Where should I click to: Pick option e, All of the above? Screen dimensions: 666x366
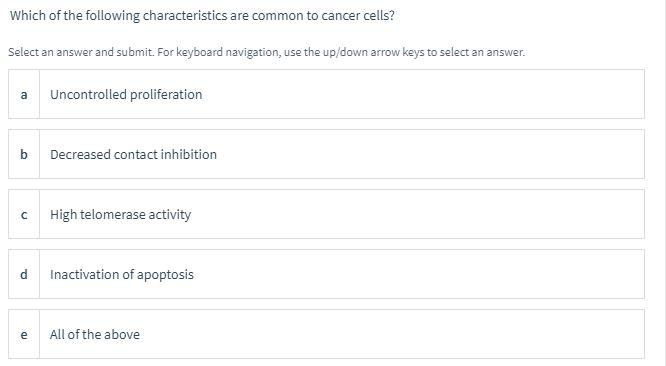326,334
